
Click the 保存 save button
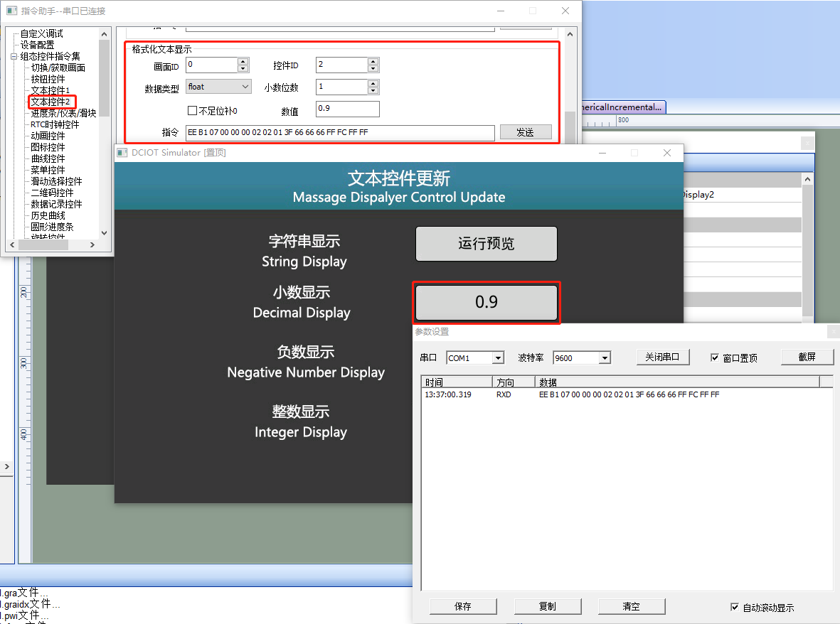click(463, 606)
